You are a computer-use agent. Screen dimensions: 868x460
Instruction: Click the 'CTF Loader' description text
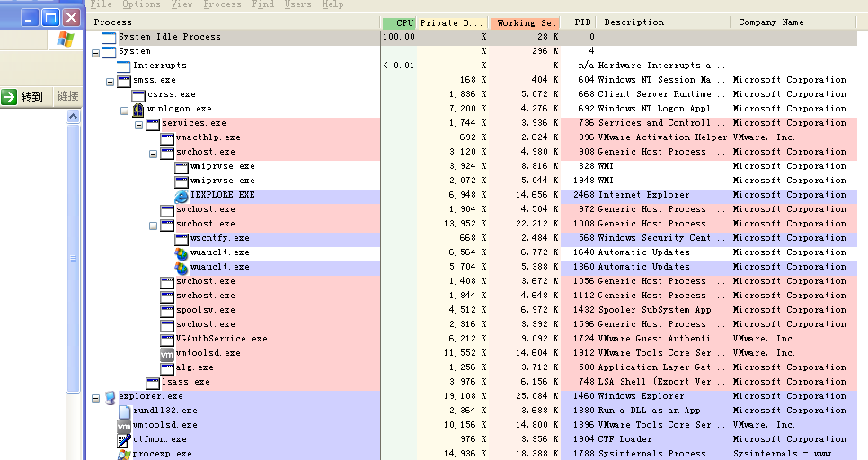tap(625, 439)
